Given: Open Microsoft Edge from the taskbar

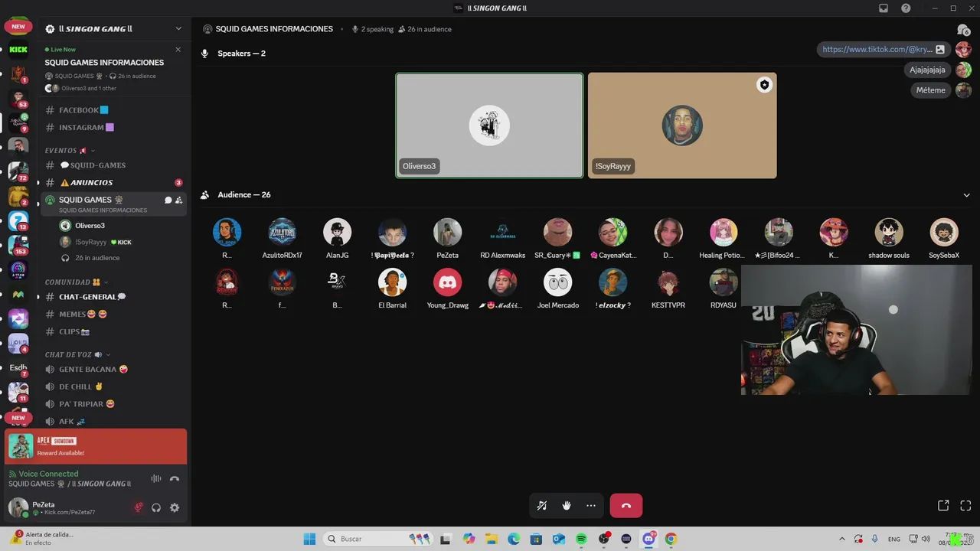Looking at the screenshot, I should pos(514,539).
